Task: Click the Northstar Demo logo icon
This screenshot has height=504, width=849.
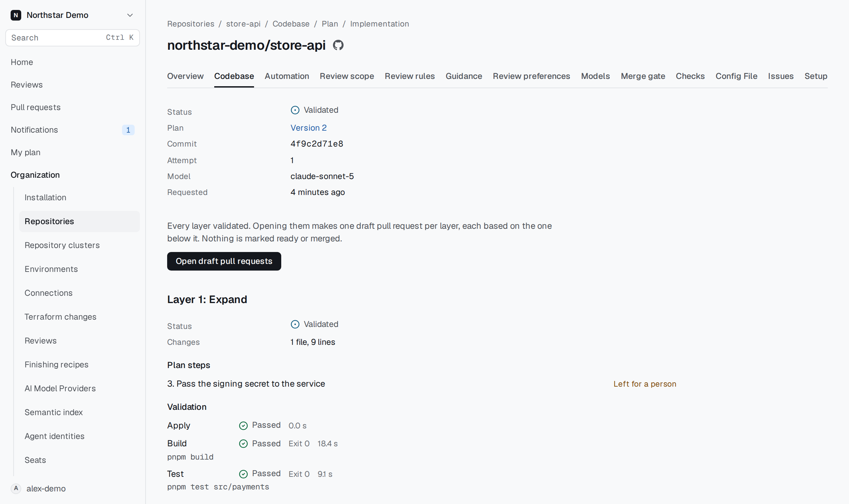Action: point(16,15)
